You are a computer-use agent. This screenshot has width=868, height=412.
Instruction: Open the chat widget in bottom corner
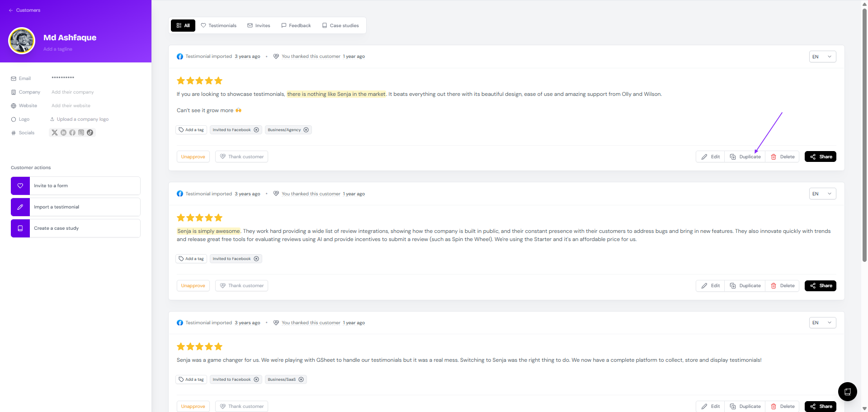coord(848,392)
